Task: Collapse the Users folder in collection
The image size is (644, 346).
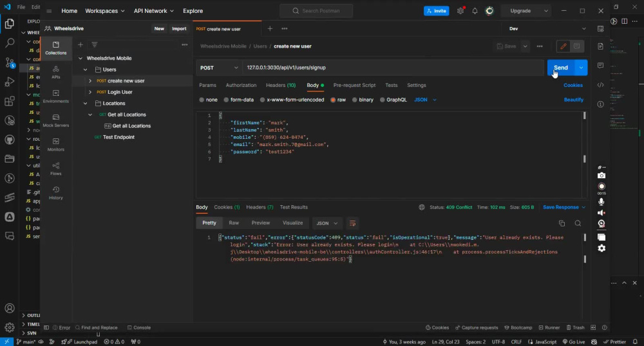Action: [x=86, y=69]
